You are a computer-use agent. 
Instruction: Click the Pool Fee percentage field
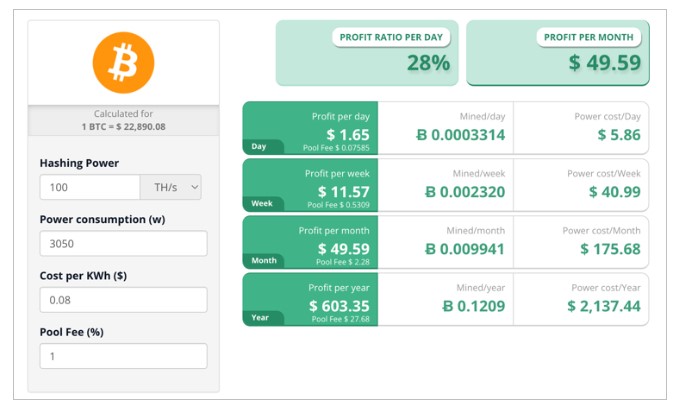point(123,356)
